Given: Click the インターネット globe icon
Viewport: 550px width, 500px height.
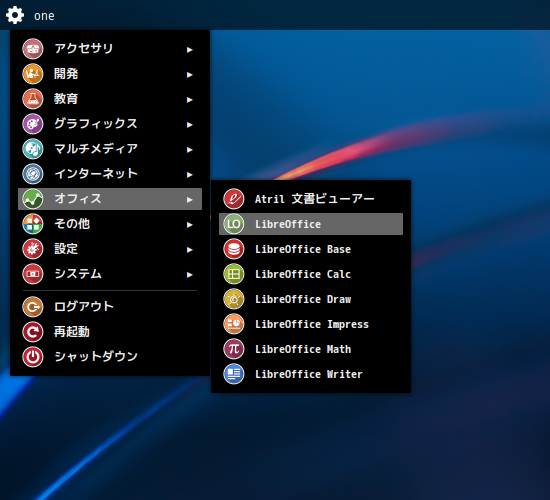Looking at the screenshot, I should pyautogui.click(x=33, y=174).
